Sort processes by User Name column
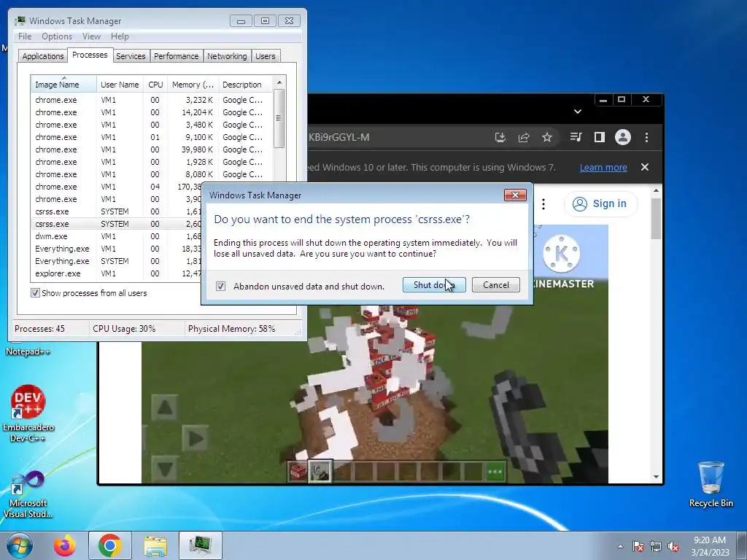Screen dimensions: 747x560 point(120,85)
